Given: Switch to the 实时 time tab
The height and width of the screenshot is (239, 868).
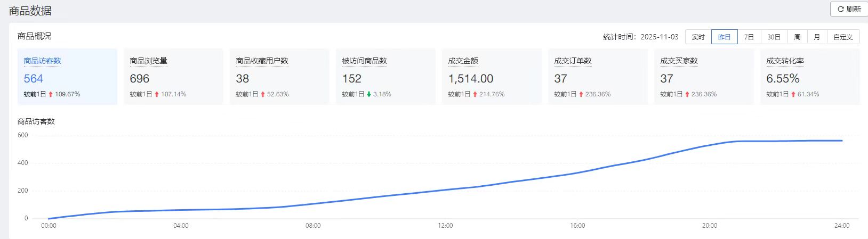Looking at the screenshot, I should (x=698, y=37).
